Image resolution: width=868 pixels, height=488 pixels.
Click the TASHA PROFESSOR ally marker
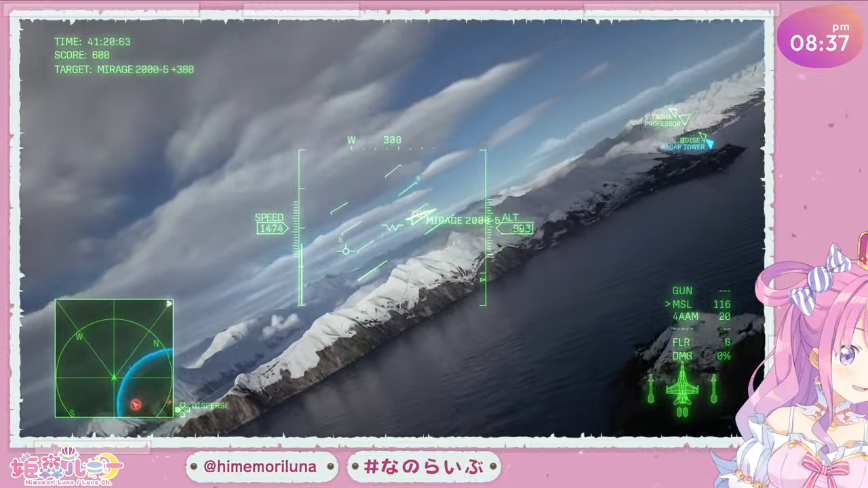coord(679,117)
